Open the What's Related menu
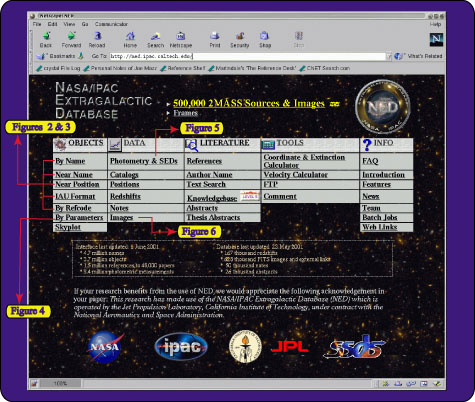This screenshot has width=475, height=402. (x=418, y=56)
